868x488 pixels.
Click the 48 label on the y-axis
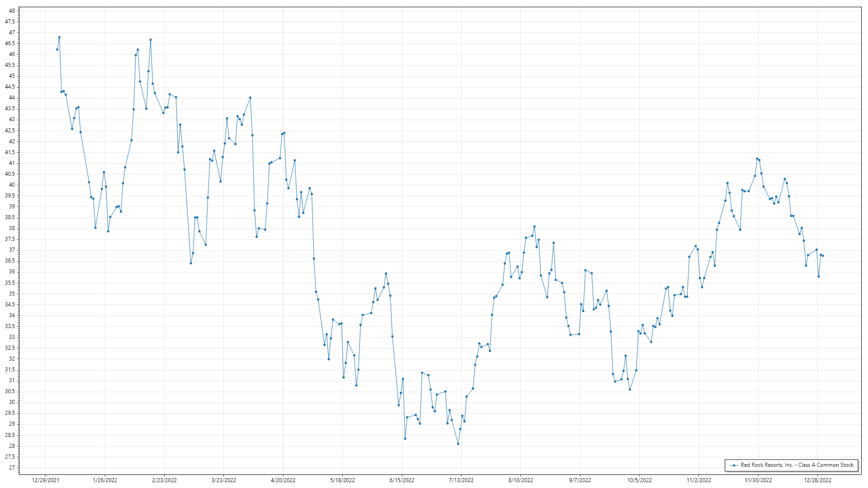pyautogui.click(x=12, y=10)
